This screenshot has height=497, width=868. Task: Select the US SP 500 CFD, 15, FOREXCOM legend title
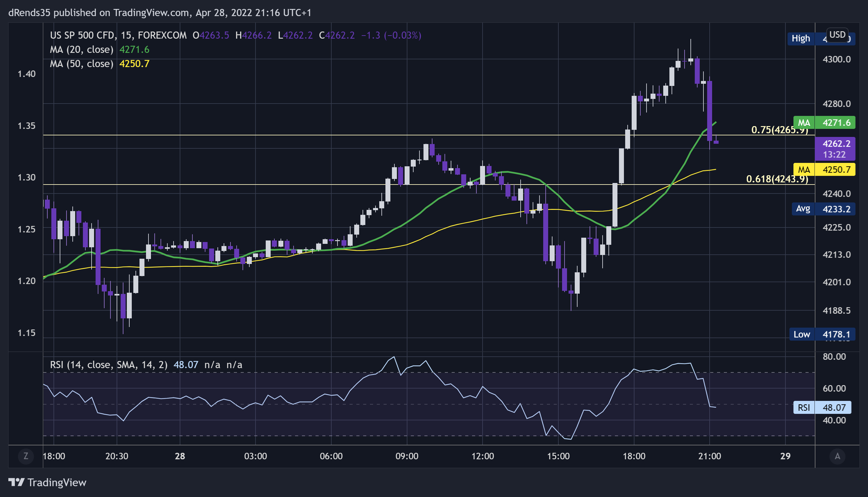click(118, 35)
